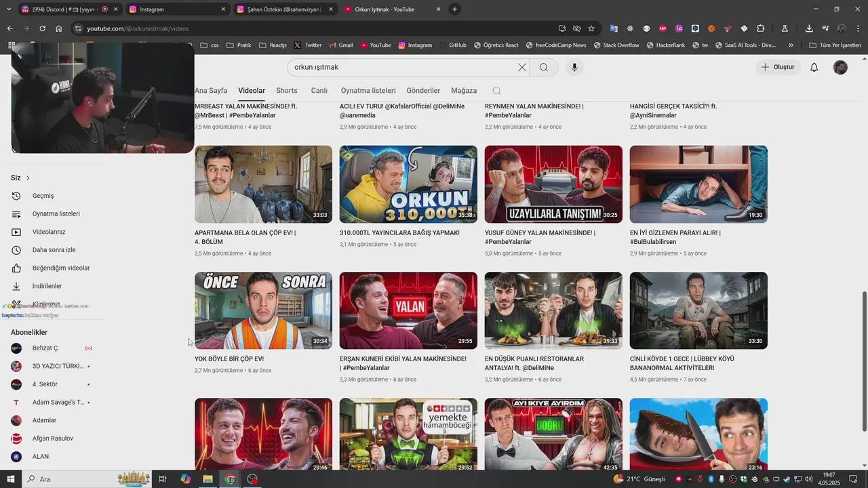The image size is (868, 488).
Task: Open Daha sonra izle list
Action: pos(54,250)
